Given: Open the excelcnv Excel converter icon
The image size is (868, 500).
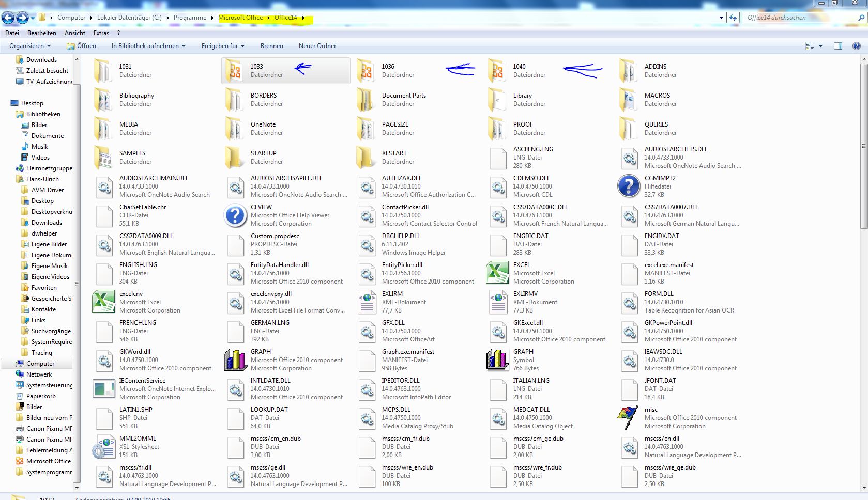Looking at the screenshot, I should [103, 302].
